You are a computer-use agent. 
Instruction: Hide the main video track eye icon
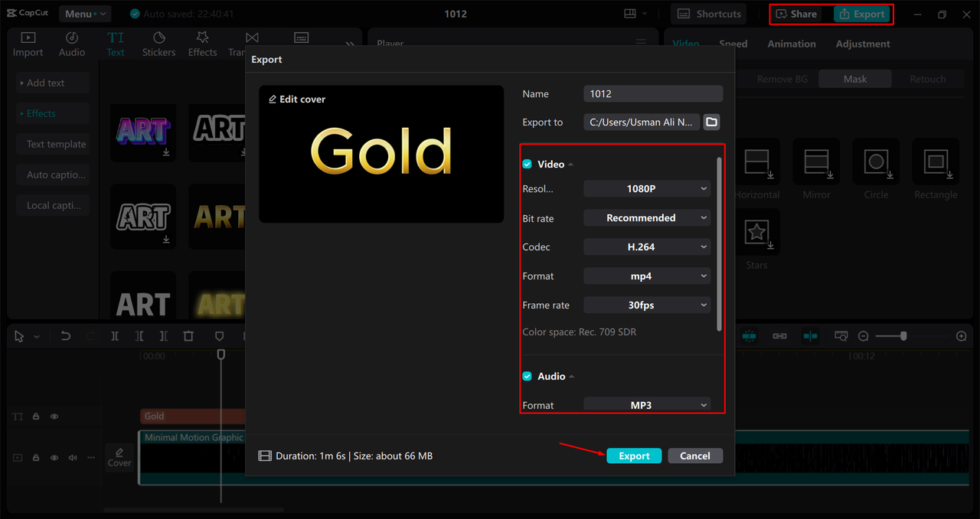click(54, 458)
